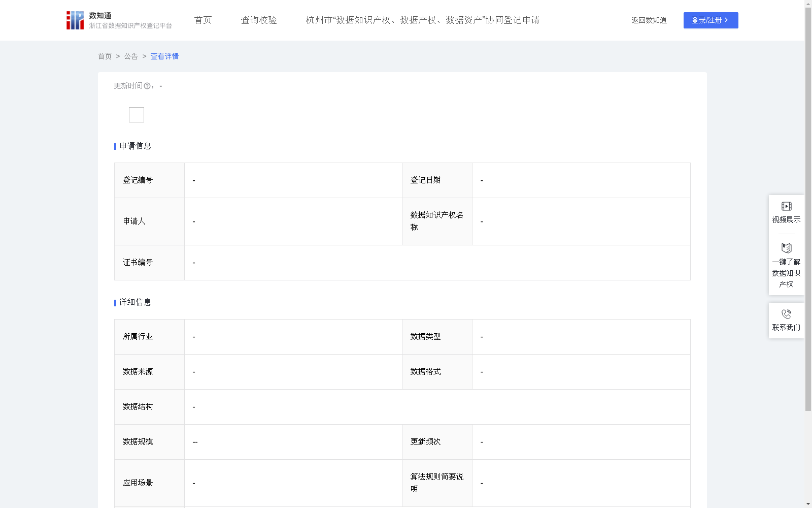Click the help icon beside 更新时间
This screenshot has width=812, height=508.
coord(147,86)
